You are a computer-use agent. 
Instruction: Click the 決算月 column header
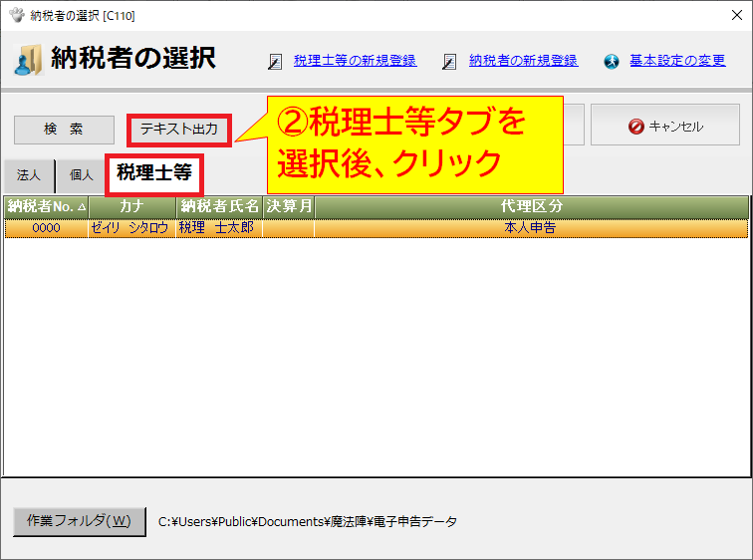coord(289,206)
